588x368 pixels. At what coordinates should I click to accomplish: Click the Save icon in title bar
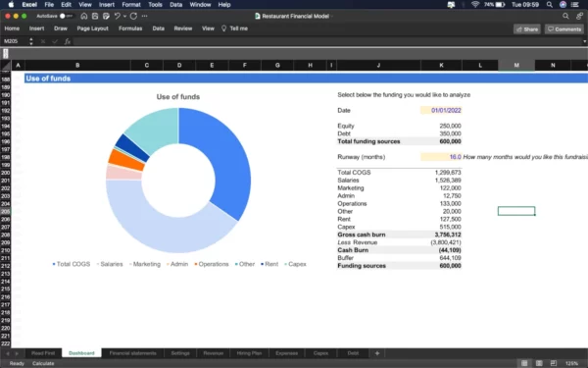click(95, 16)
